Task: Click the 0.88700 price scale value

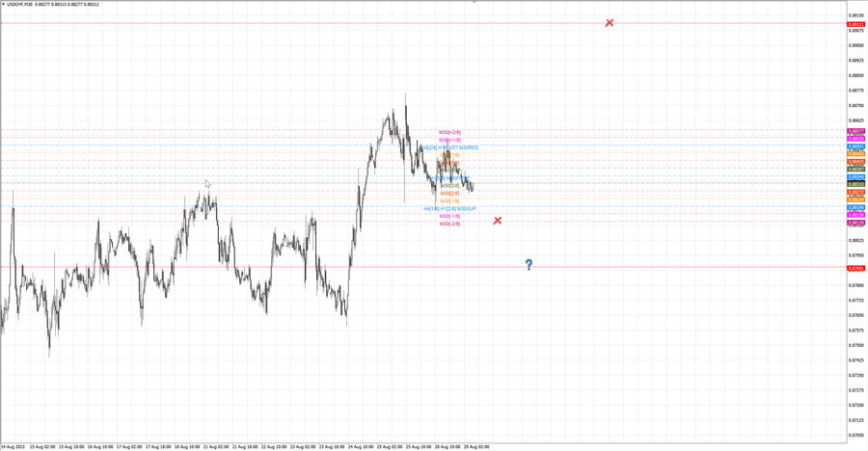Action: click(x=855, y=105)
